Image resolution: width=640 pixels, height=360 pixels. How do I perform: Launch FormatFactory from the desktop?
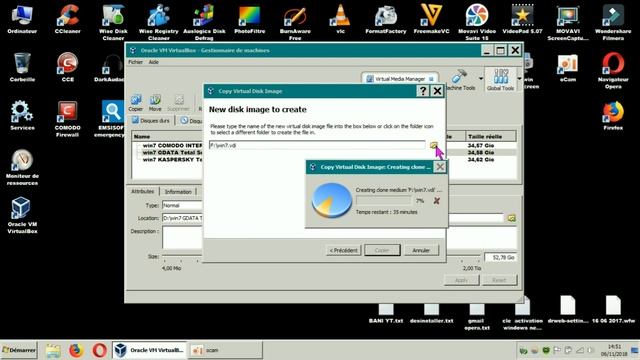[386, 19]
